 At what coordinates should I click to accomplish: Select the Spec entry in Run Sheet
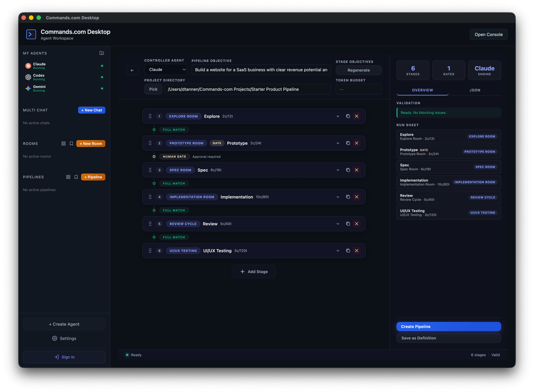pos(448,167)
